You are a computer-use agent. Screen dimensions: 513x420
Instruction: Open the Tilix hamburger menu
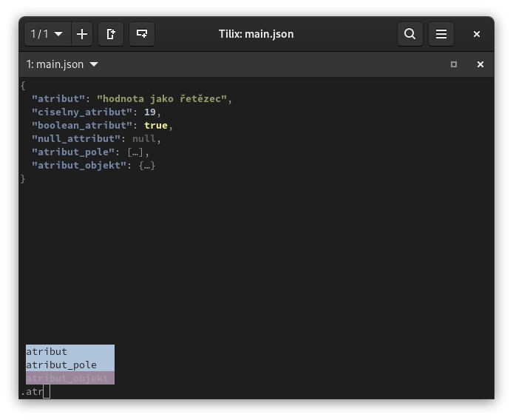(x=441, y=34)
